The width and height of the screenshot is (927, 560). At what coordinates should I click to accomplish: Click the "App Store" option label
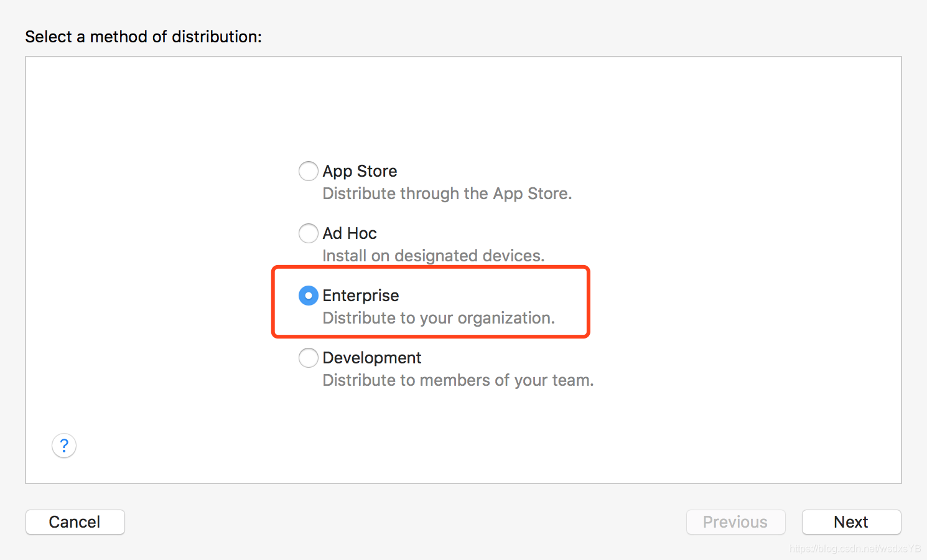(360, 171)
